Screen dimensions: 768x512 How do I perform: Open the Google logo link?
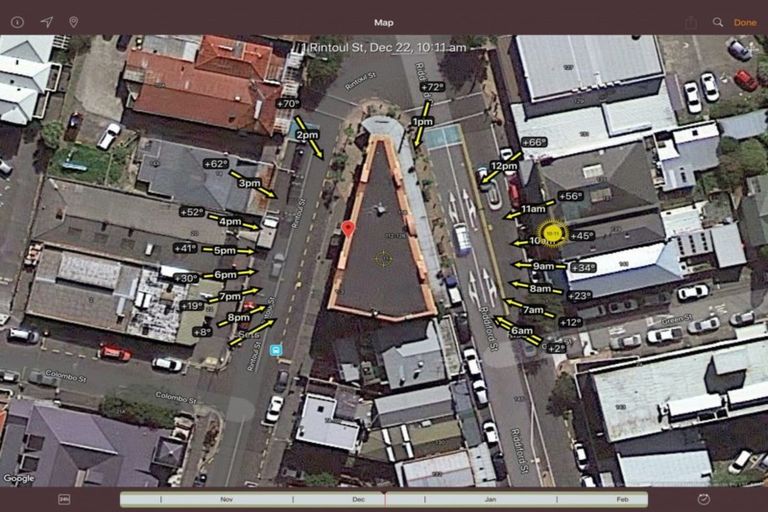[x=18, y=479]
